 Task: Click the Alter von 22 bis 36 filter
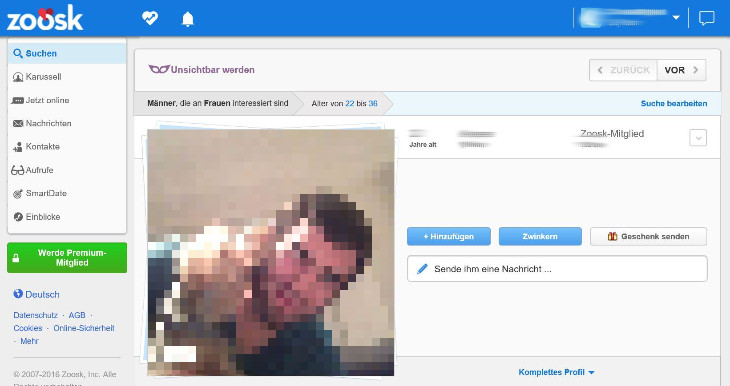coord(345,103)
